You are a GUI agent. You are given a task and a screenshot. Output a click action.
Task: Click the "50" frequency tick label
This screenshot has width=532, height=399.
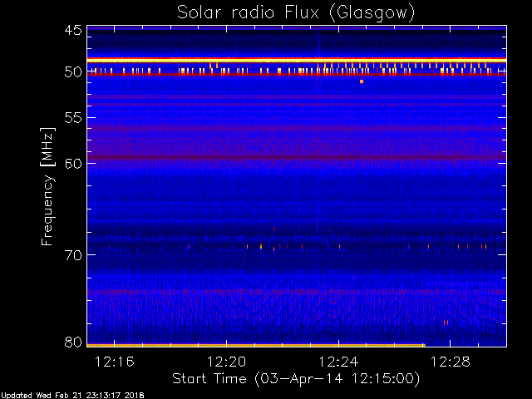[73, 72]
